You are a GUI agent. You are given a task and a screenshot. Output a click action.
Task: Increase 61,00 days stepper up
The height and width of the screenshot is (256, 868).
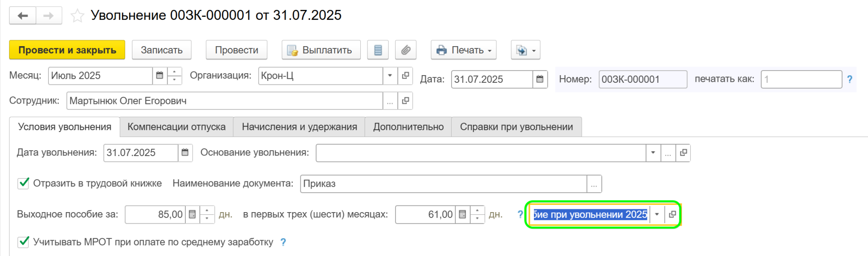pos(477,210)
